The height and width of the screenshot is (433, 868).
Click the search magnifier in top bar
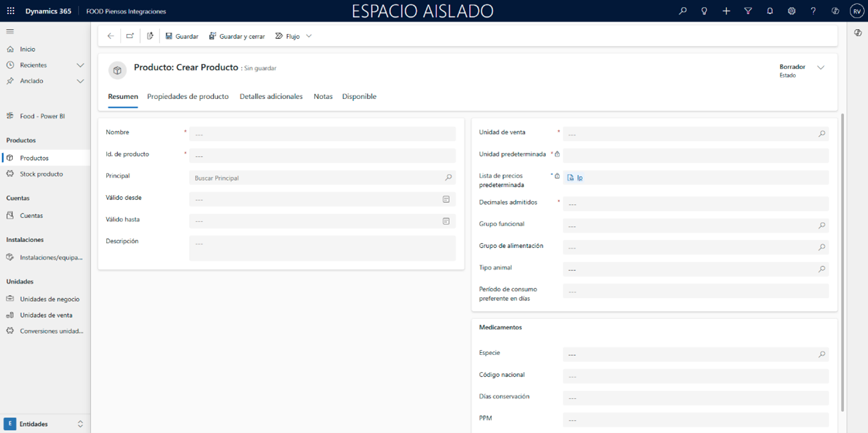[682, 11]
